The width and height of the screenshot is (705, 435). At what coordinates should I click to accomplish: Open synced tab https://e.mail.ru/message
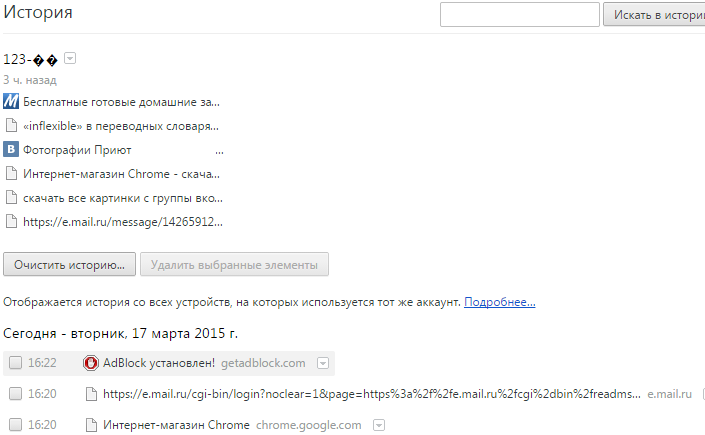click(x=122, y=222)
